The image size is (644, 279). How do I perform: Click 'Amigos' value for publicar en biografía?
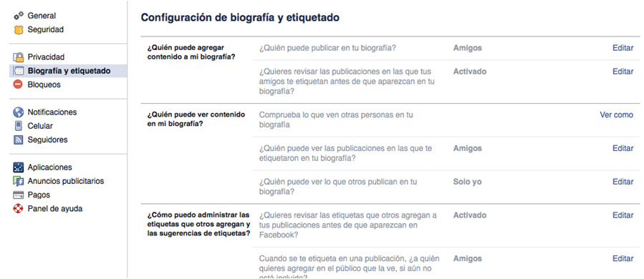coord(467,48)
